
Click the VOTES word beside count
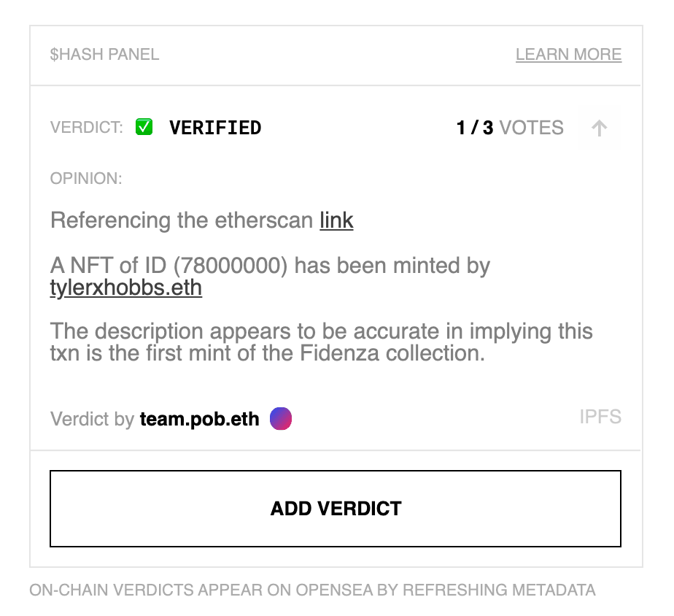click(531, 128)
